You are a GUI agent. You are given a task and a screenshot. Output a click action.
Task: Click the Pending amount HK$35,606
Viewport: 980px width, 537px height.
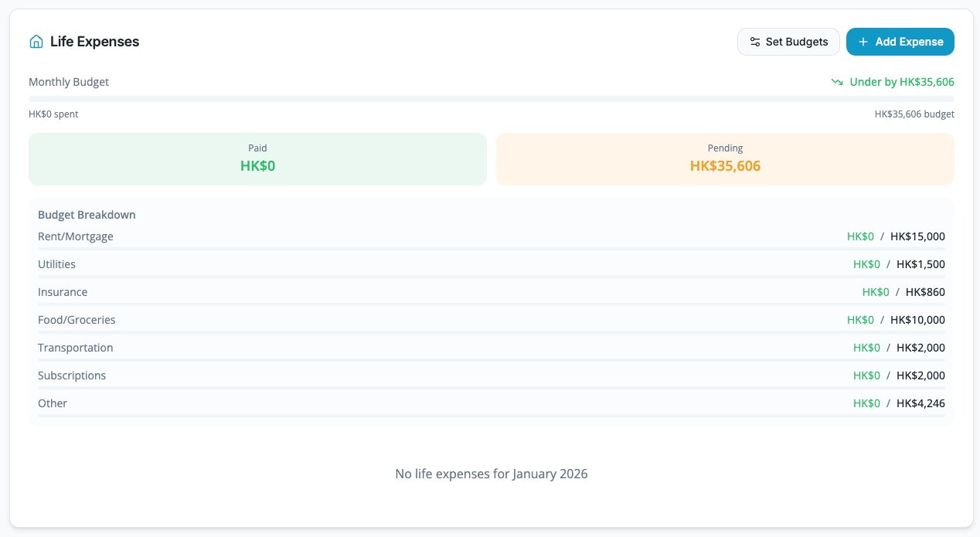(x=725, y=166)
